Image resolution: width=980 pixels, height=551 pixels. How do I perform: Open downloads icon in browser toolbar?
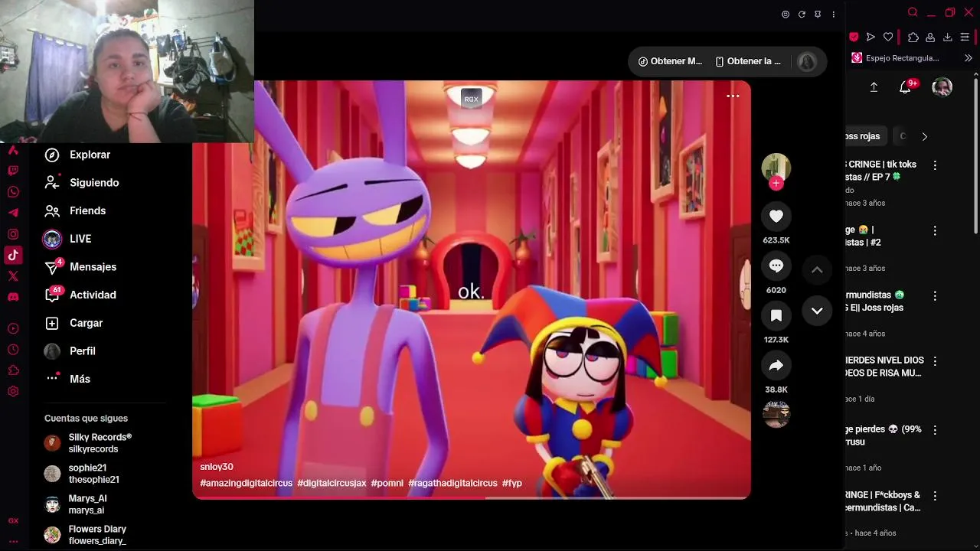[x=948, y=37]
